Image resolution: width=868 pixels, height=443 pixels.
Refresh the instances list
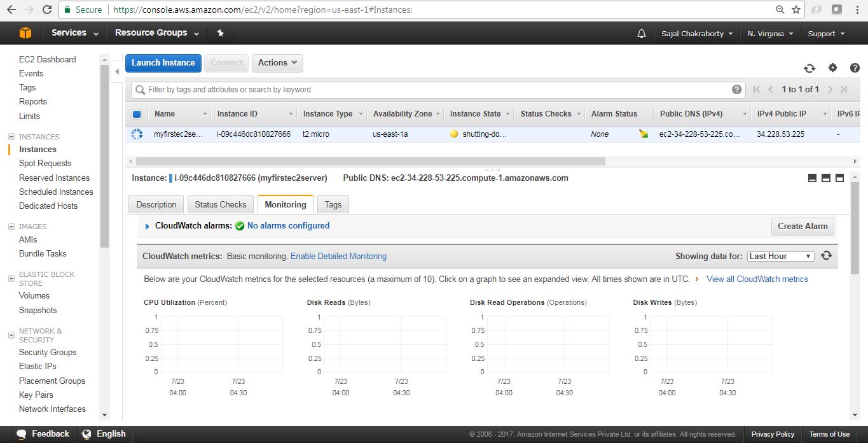[x=809, y=68]
